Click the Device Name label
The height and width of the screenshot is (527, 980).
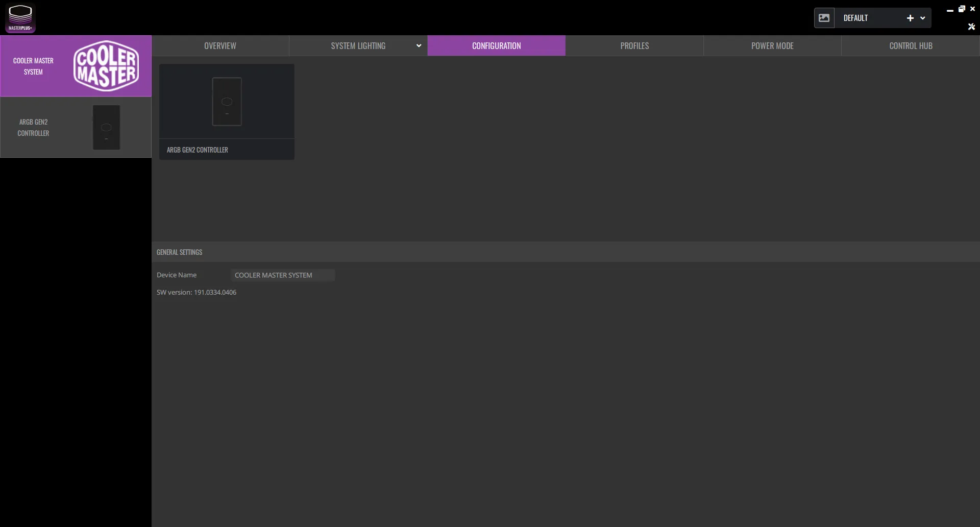coord(177,275)
